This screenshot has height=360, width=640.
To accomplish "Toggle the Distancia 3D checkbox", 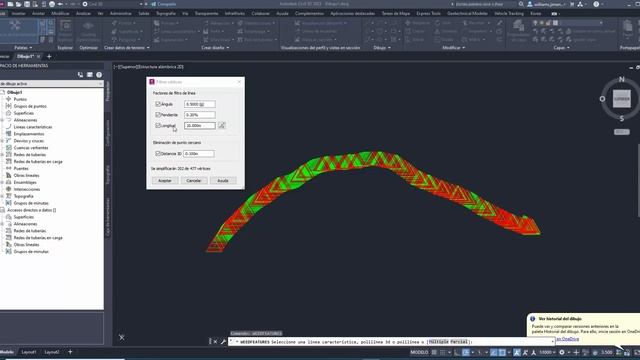I will coord(158,153).
